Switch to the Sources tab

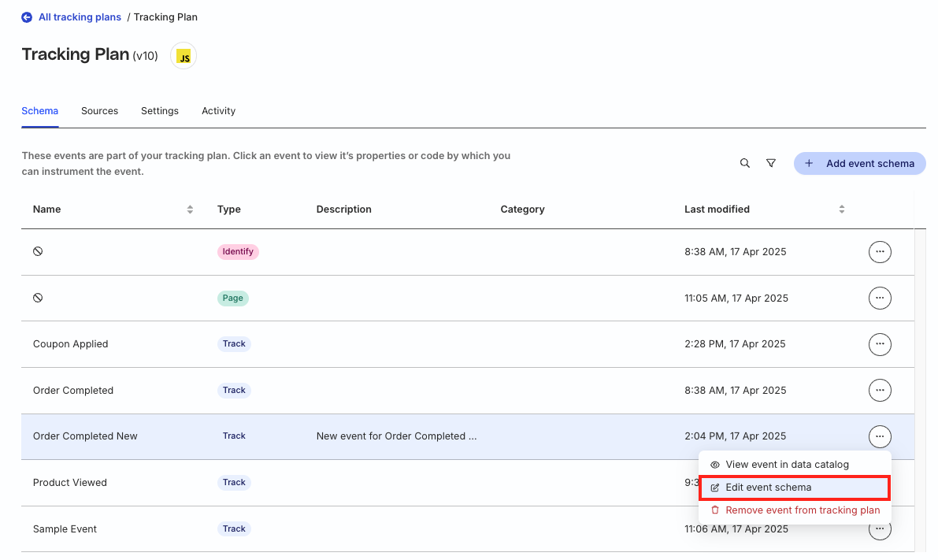point(99,111)
